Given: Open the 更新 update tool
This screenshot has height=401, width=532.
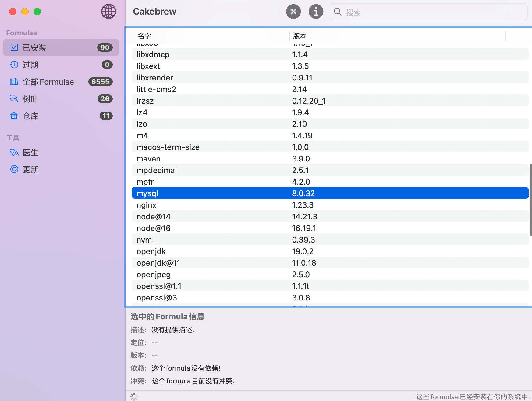Looking at the screenshot, I should (61, 169).
